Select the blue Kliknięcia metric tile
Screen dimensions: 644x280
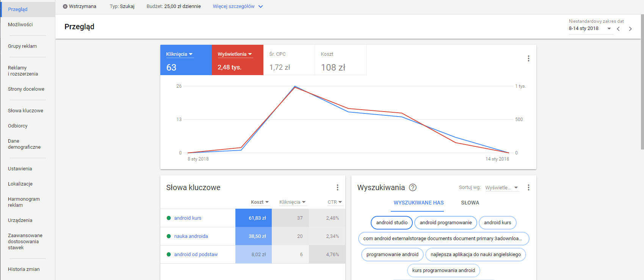point(186,60)
